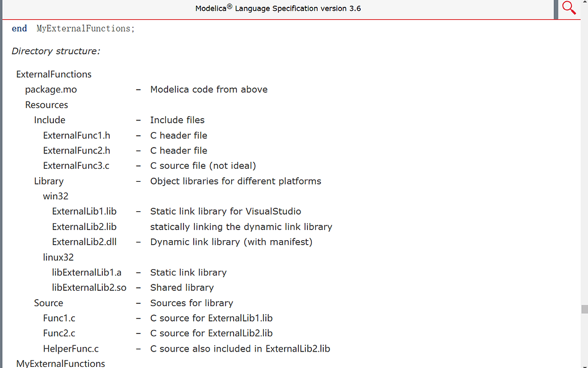Image resolution: width=588 pixels, height=368 pixels.
Task: Click libExternalLib2.so in the listing
Action: (89, 288)
